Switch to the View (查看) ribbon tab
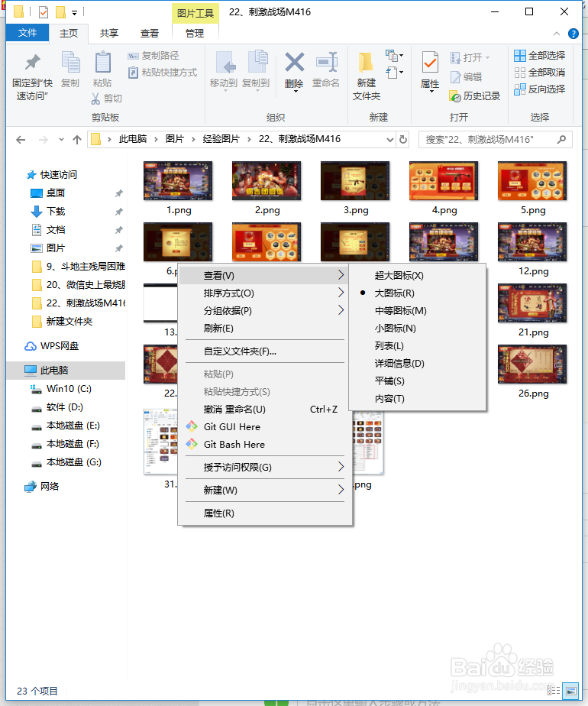 coord(150,34)
